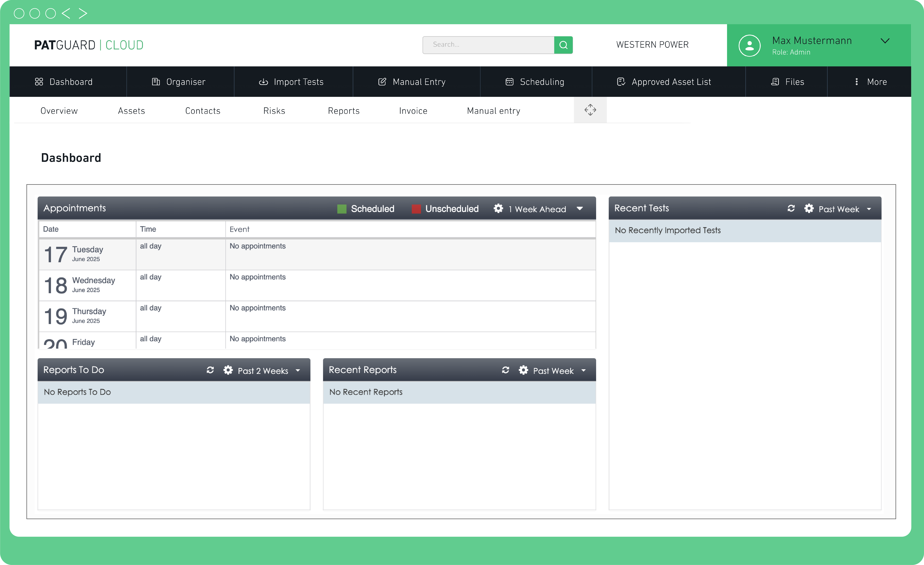
Task: Open the More nav menu
Action: 869,82
